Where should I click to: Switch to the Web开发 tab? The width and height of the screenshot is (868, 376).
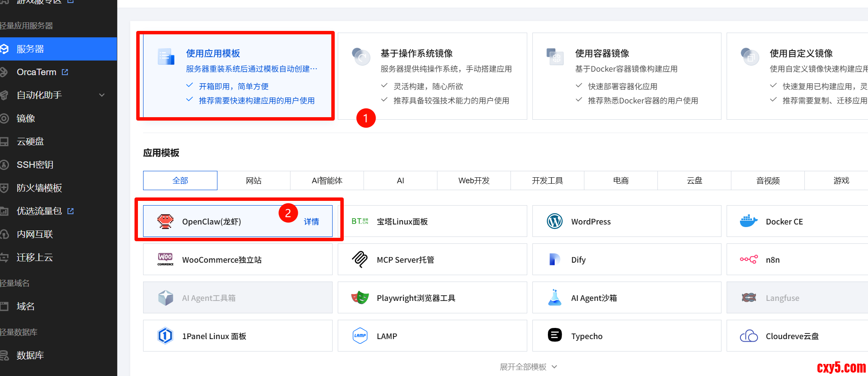pos(474,181)
